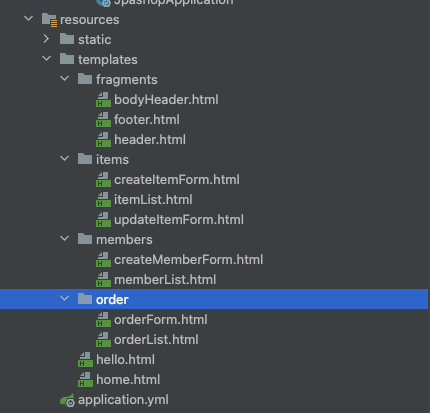The height and width of the screenshot is (413, 430).
Task: Collapse the templates folder
Action: pyautogui.click(x=47, y=59)
